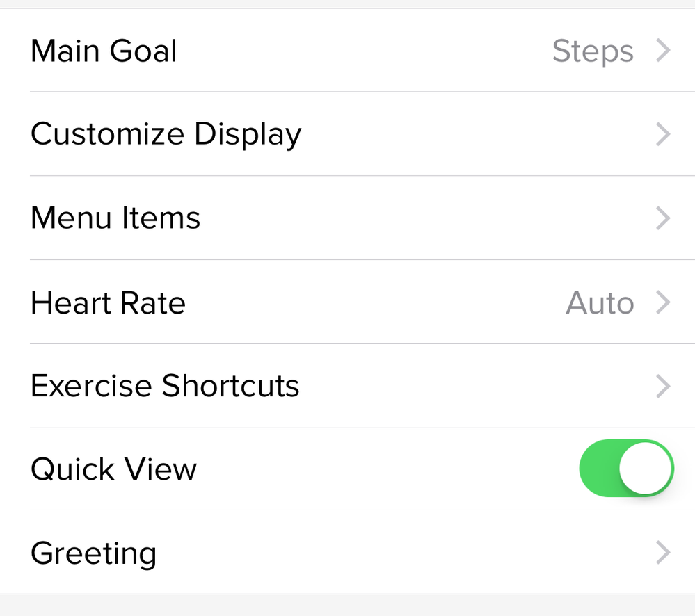Screen dimensions: 695x616
Task: Click the Main Goal label text
Action: [103, 50]
